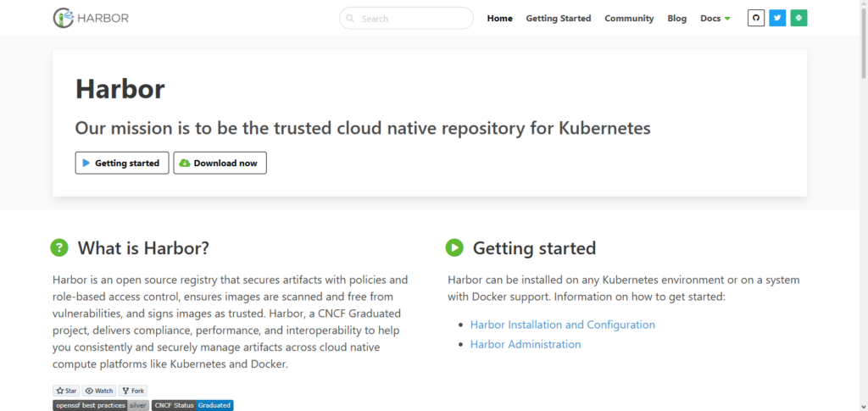The width and height of the screenshot is (868, 411).
Task: Click the GitHub Fork button
Action: [x=133, y=391]
